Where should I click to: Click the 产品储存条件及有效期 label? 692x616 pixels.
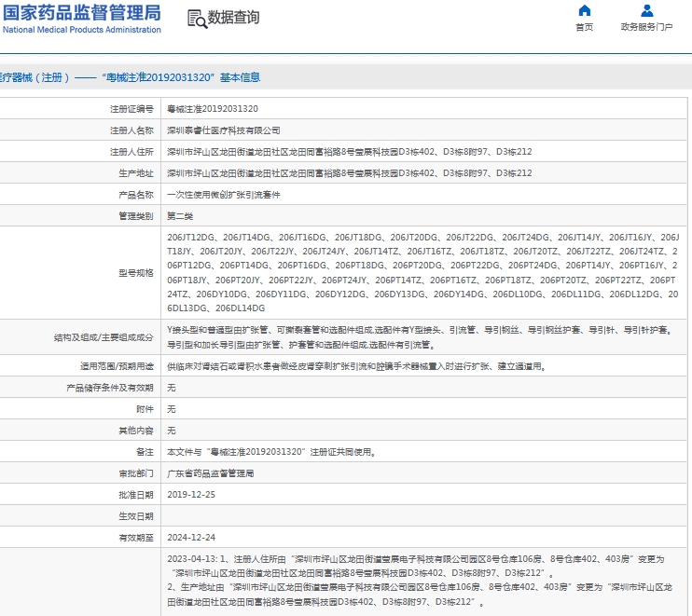click(x=110, y=388)
